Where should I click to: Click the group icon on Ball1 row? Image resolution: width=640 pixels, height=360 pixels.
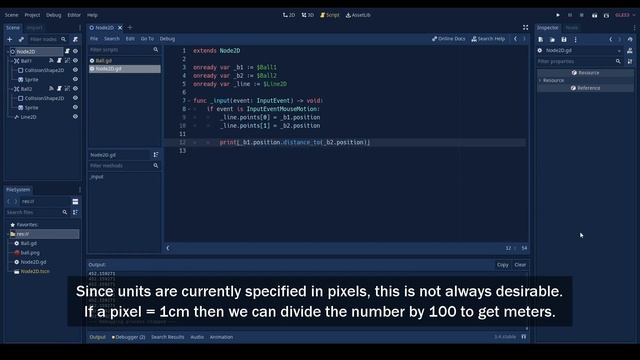point(67,60)
